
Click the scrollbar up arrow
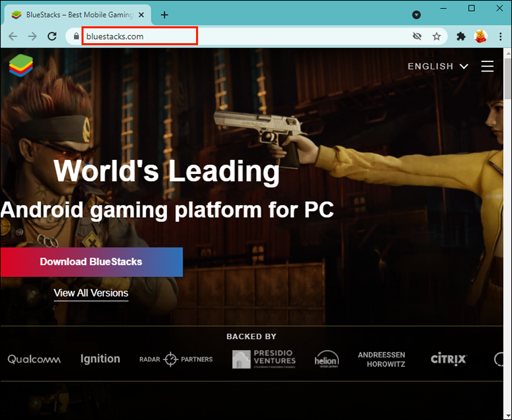(x=508, y=53)
